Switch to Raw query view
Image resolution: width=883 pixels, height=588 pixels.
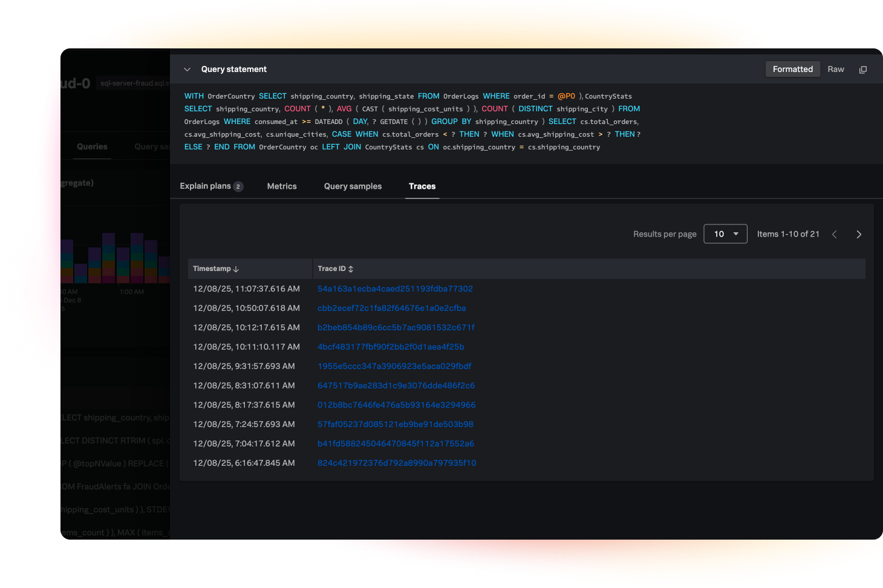point(835,69)
